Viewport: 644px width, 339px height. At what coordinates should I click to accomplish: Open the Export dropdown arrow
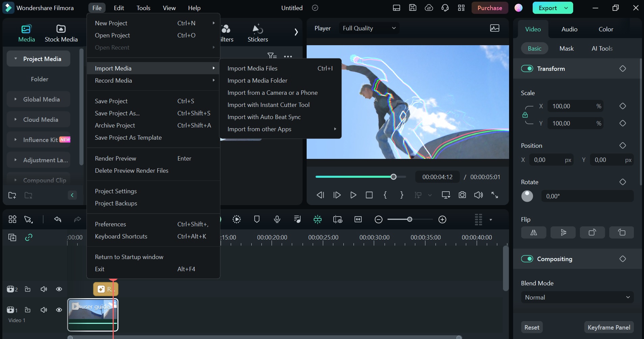point(566,8)
